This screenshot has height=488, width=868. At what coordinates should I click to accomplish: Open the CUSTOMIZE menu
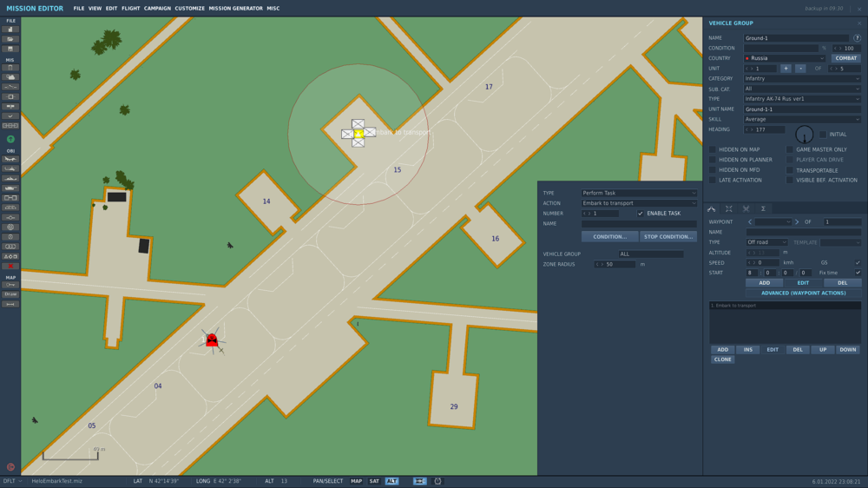[x=189, y=9]
